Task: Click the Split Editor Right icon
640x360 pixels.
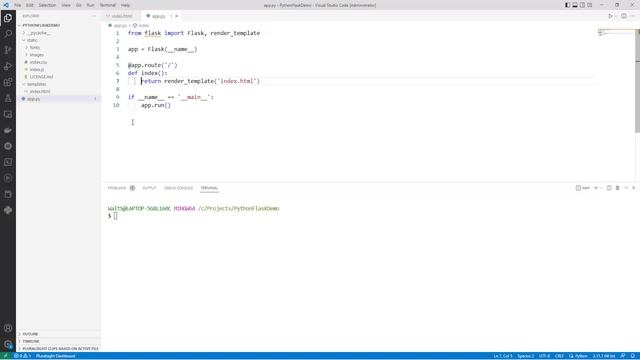Action: (624, 16)
